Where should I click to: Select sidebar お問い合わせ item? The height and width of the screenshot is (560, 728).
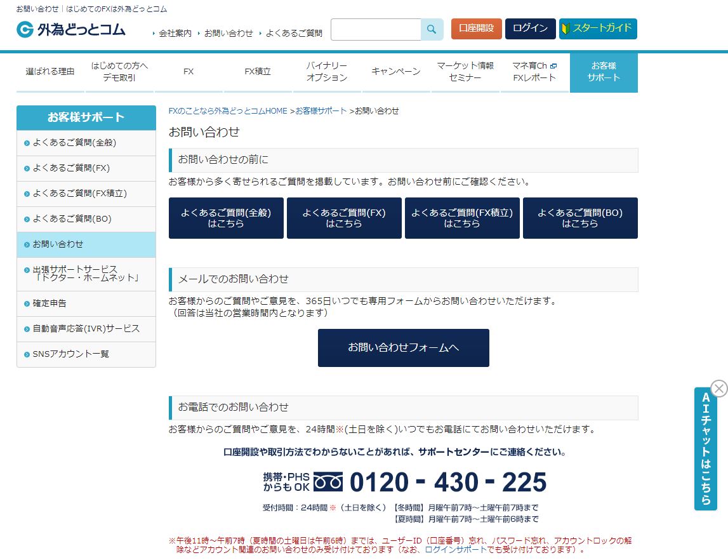tap(86, 244)
